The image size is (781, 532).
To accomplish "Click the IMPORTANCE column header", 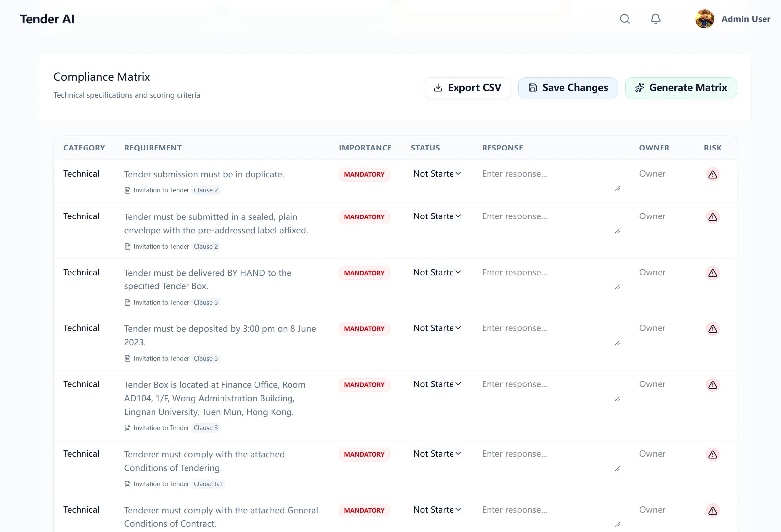I will pos(365,148).
